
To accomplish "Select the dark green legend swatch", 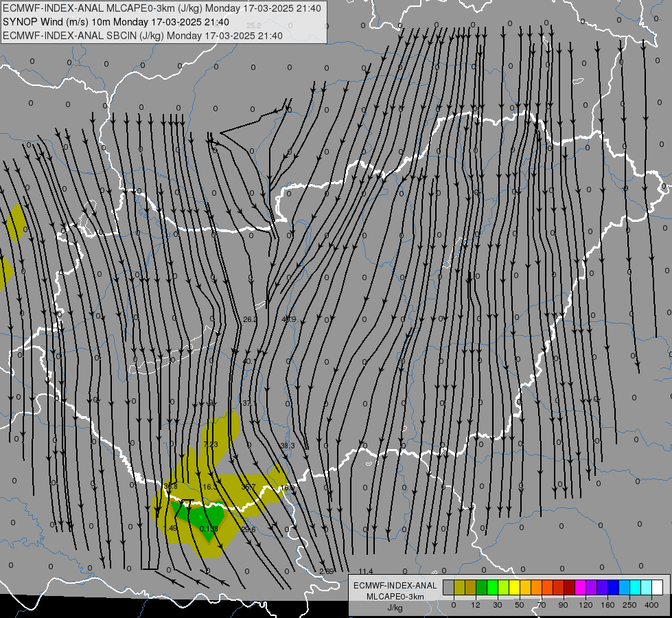I will tap(482, 587).
